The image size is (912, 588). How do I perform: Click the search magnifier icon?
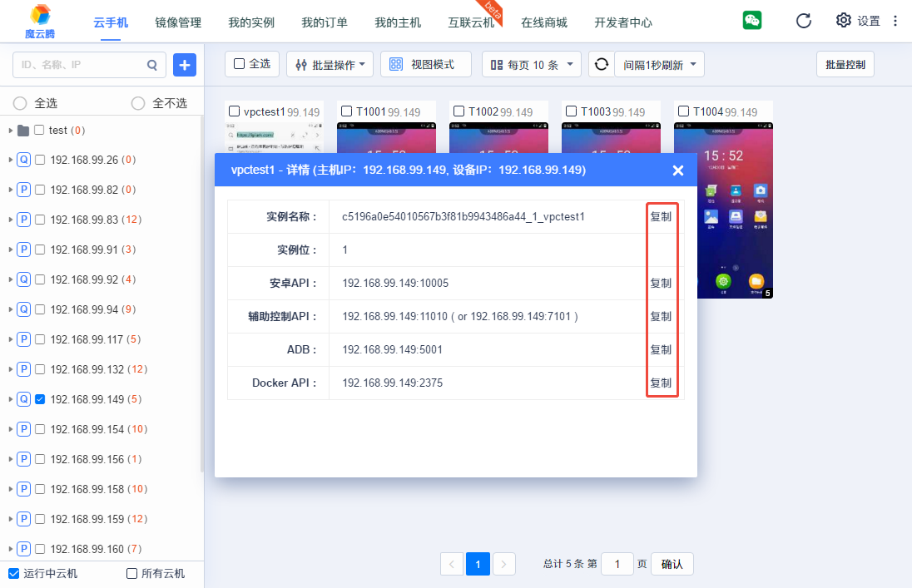tap(151, 64)
